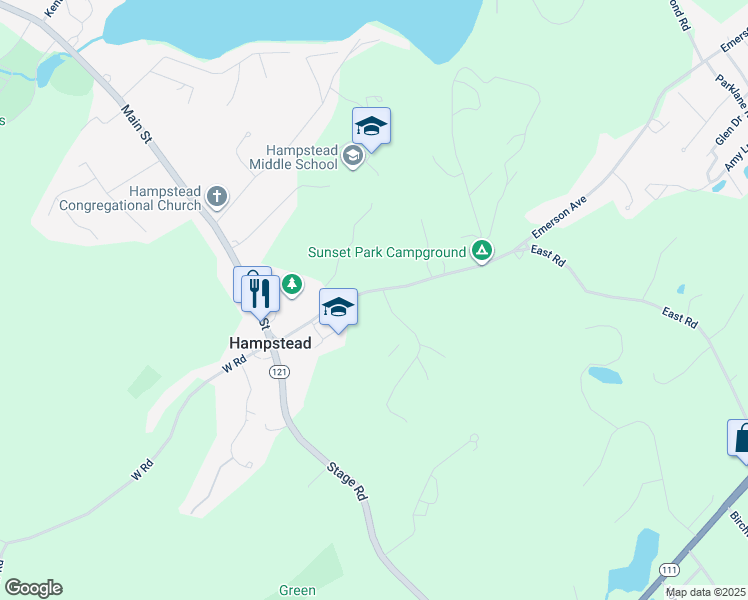The height and width of the screenshot is (600, 748).
Task: Click the school marker above Hampstead Middle School
Action: [x=371, y=128]
